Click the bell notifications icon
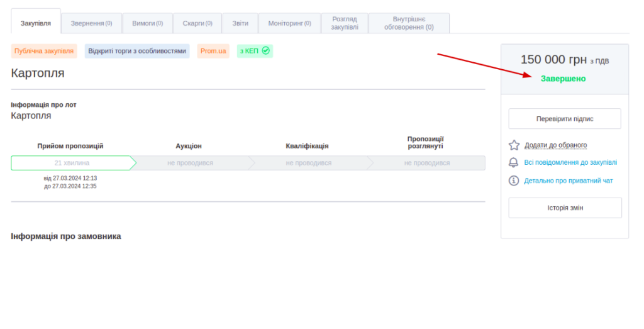 pyautogui.click(x=514, y=163)
